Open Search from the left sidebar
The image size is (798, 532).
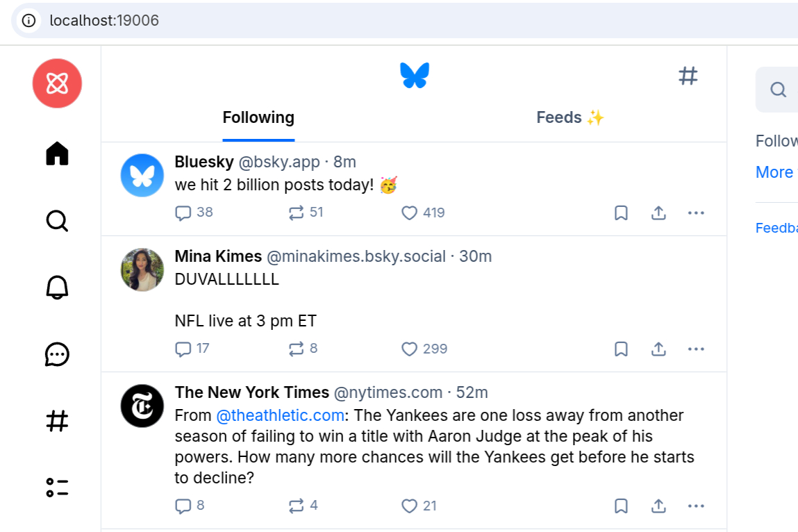57,221
